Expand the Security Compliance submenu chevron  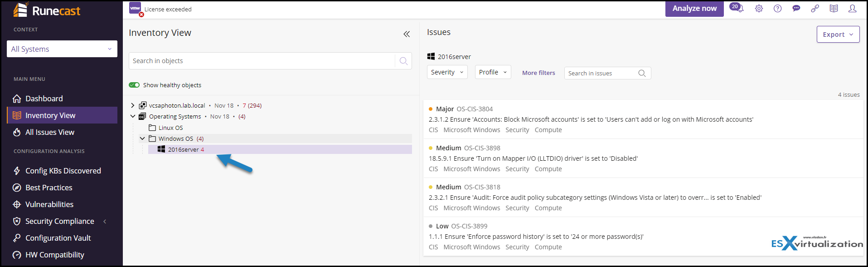[105, 222]
